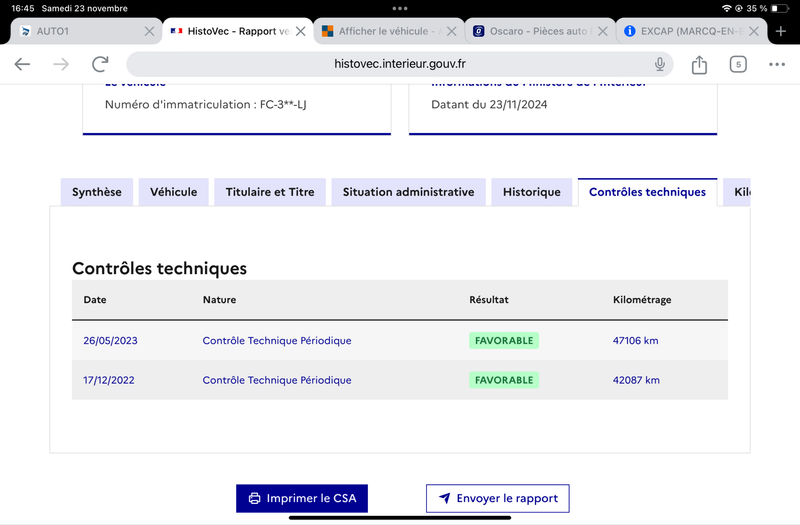Open the share sheet icon

click(x=699, y=64)
